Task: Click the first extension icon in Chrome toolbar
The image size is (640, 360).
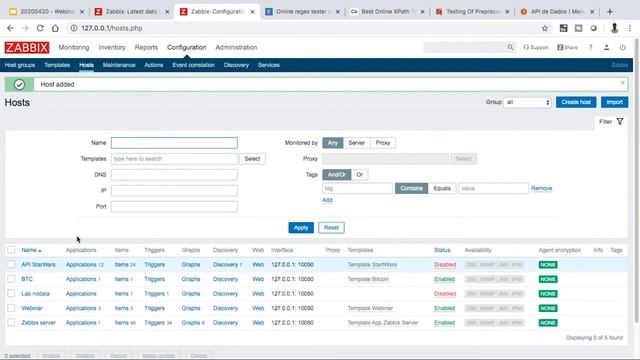Action: click(x=564, y=28)
